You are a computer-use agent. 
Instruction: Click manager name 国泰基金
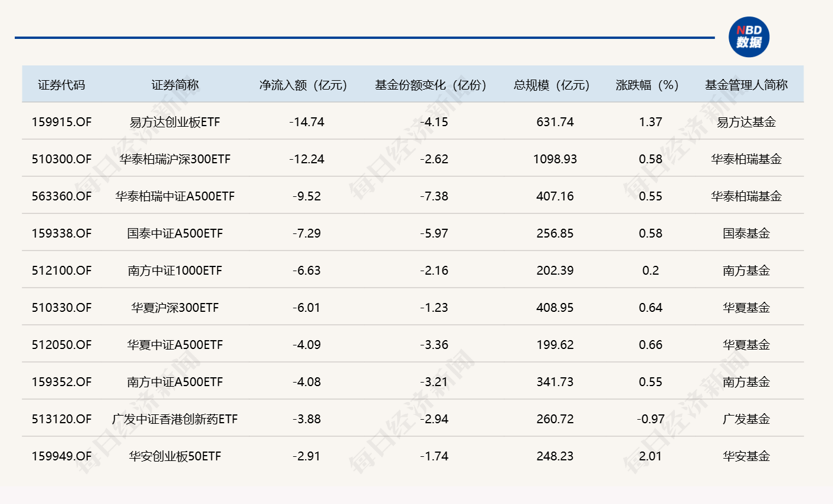(746, 233)
